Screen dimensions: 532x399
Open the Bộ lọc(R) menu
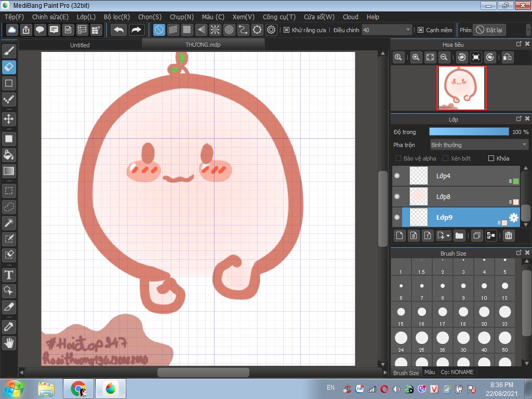point(117,17)
